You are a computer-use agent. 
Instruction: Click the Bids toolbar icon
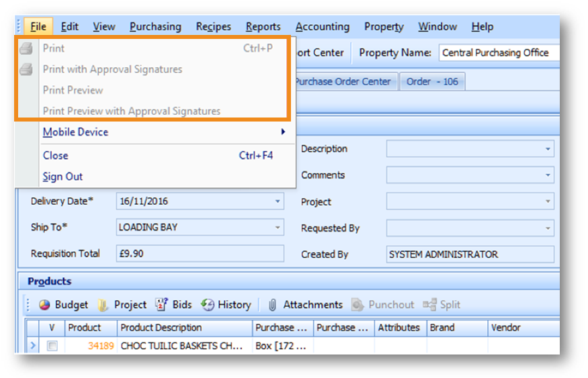161,305
